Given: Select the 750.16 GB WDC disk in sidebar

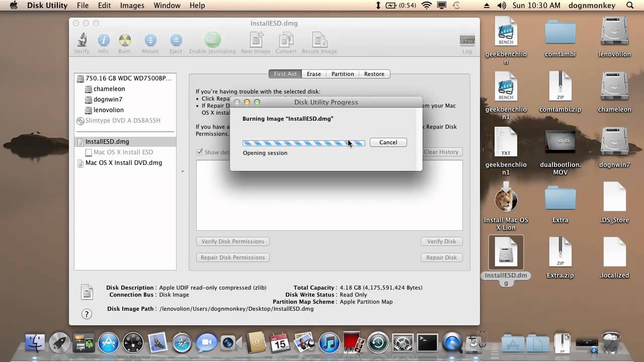Looking at the screenshot, I should [x=125, y=78].
